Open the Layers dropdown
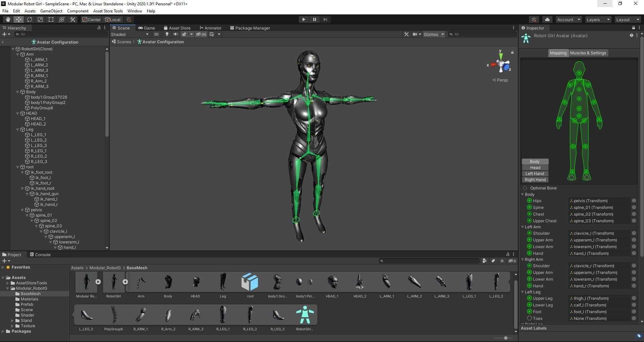Screen dimensions: 644x342 [598, 19]
